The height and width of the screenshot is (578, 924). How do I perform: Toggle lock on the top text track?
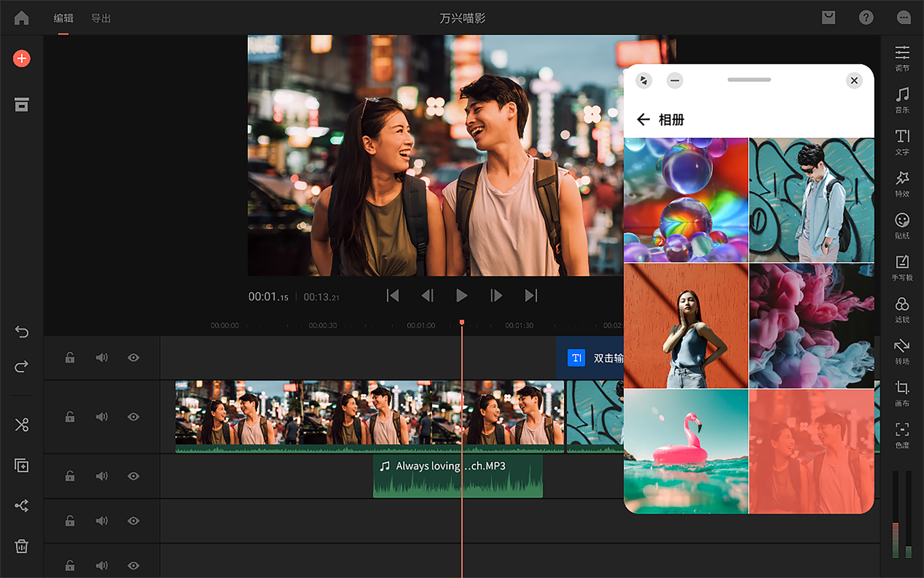point(70,358)
